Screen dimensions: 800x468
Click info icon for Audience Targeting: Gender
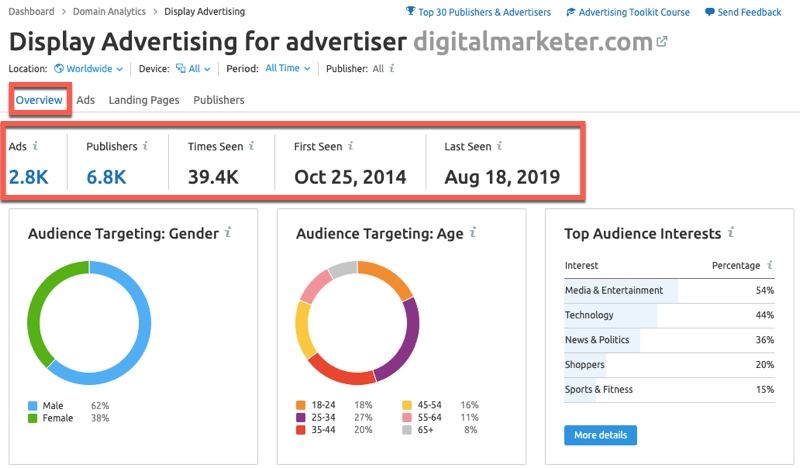228,233
